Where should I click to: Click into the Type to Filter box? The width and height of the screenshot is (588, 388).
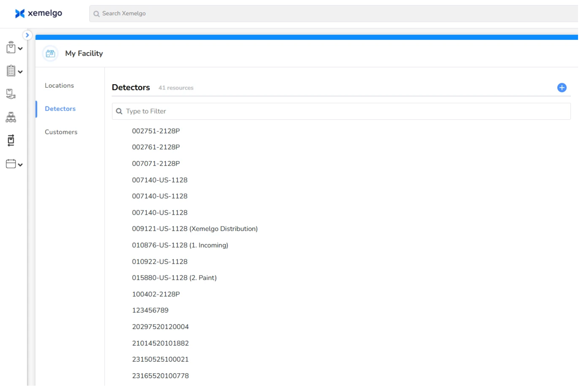tap(341, 111)
